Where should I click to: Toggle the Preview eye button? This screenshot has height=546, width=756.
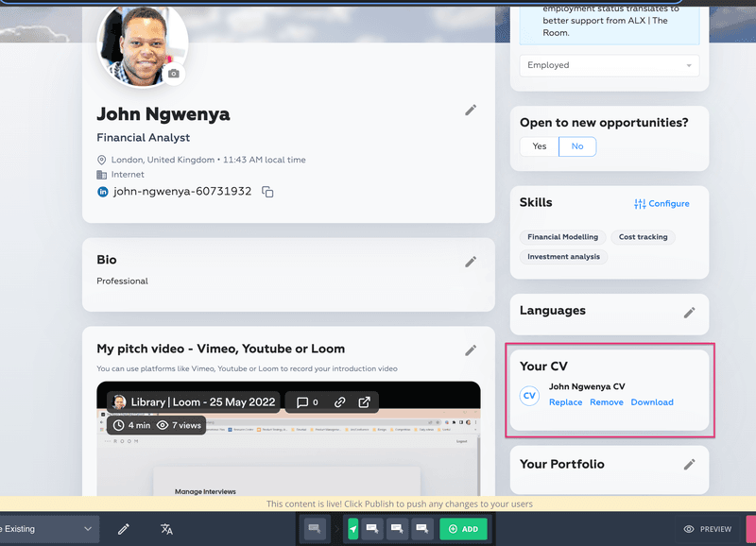click(x=708, y=529)
